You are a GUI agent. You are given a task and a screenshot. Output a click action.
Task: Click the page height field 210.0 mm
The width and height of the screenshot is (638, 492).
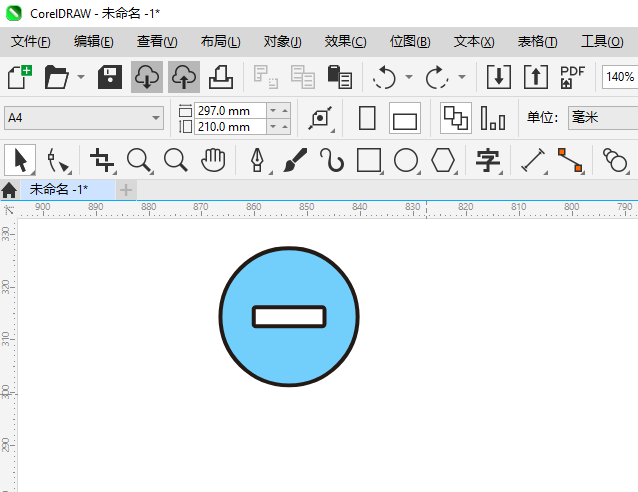coord(230,127)
